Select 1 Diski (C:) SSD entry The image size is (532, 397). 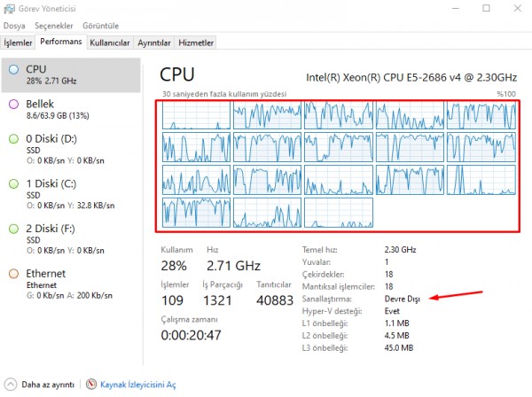[71, 194]
